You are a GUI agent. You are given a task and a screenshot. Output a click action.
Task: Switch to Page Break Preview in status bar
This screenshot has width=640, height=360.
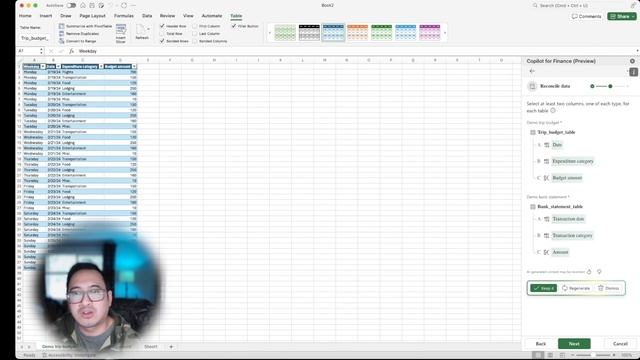pos(562,355)
